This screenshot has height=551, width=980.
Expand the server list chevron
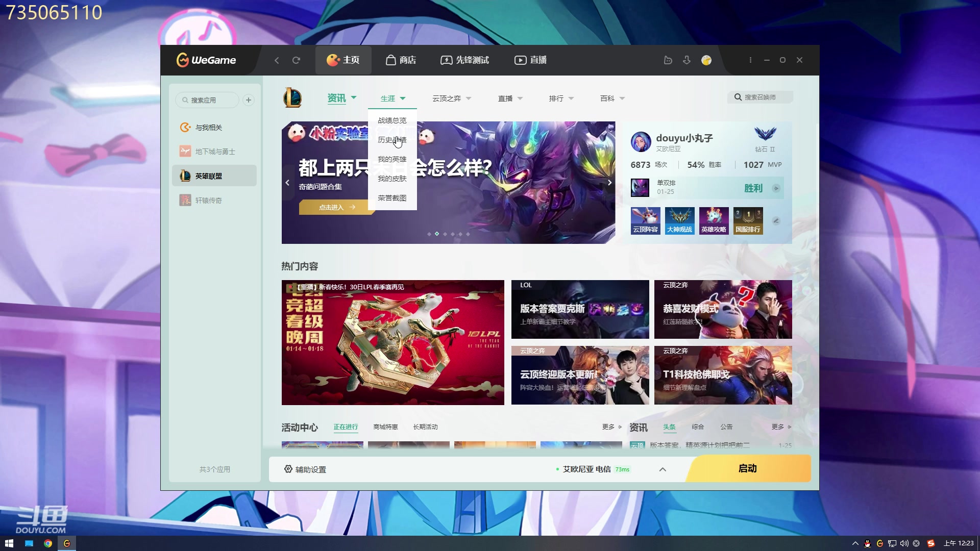click(663, 469)
